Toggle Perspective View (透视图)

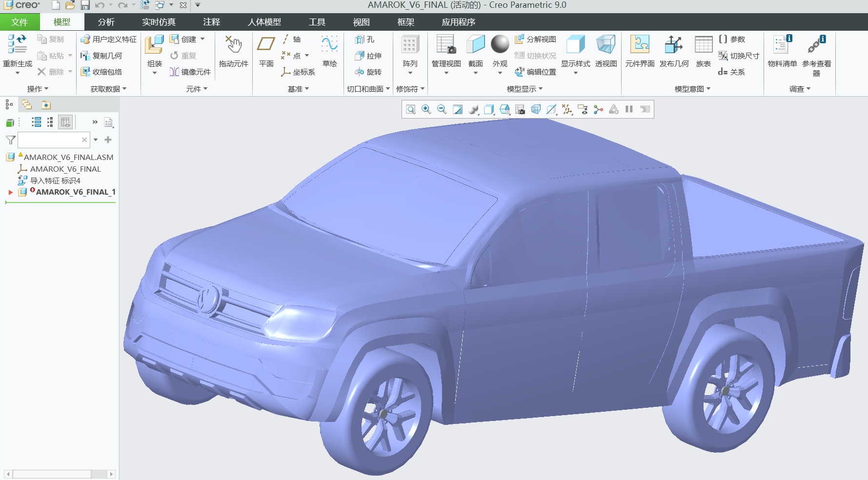(x=606, y=51)
